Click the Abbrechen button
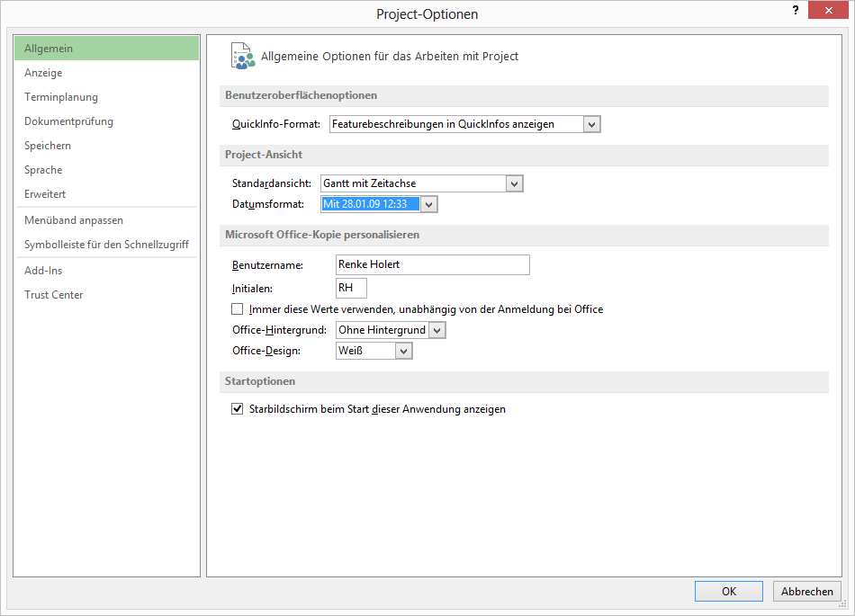This screenshot has width=855, height=616. (x=807, y=592)
